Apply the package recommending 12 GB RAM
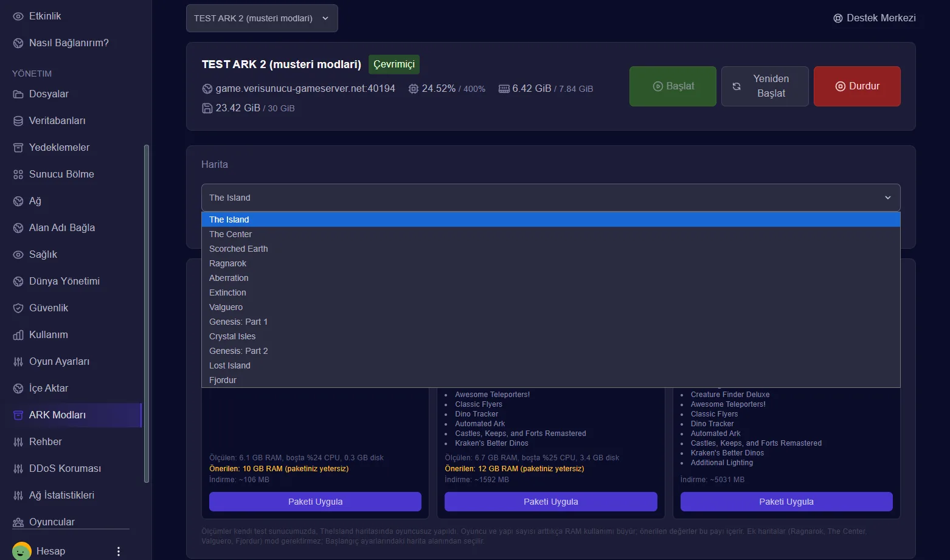The width and height of the screenshot is (950, 560). (551, 502)
